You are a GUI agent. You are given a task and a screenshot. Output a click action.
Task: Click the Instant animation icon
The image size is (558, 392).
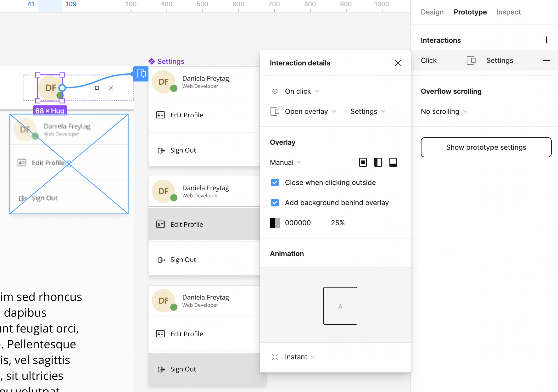(275, 357)
